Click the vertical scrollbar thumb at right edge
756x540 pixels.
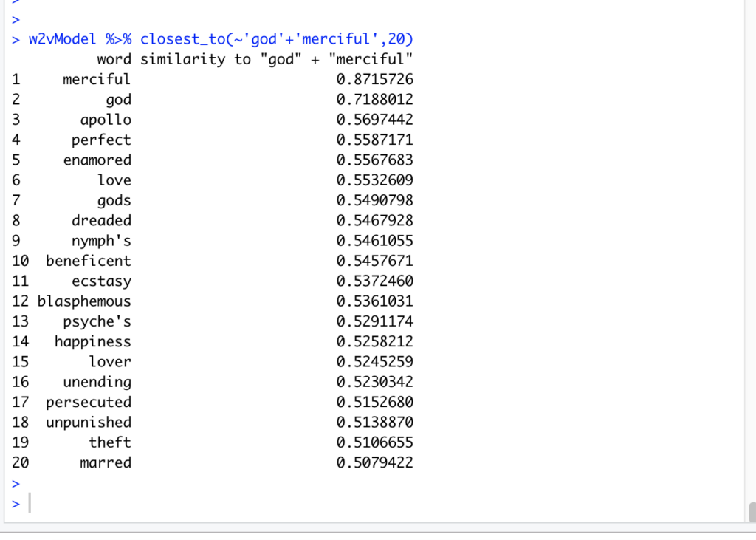tap(751, 512)
